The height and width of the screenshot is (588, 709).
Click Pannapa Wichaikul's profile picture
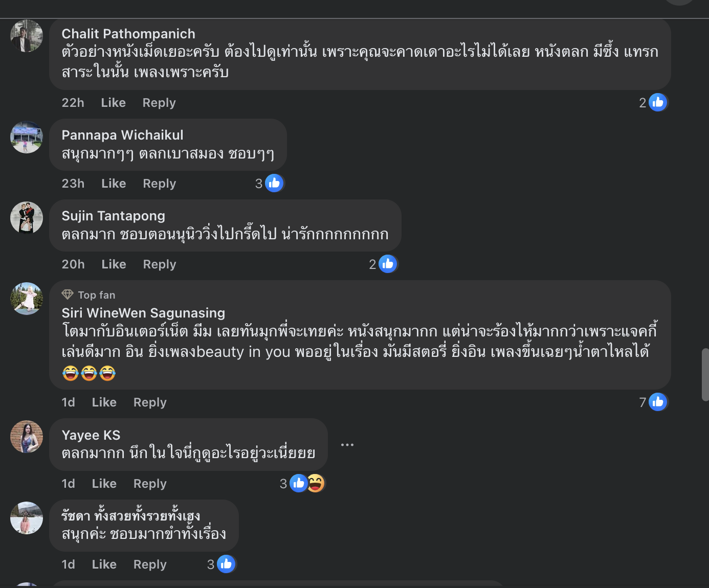tap(27, 137)
